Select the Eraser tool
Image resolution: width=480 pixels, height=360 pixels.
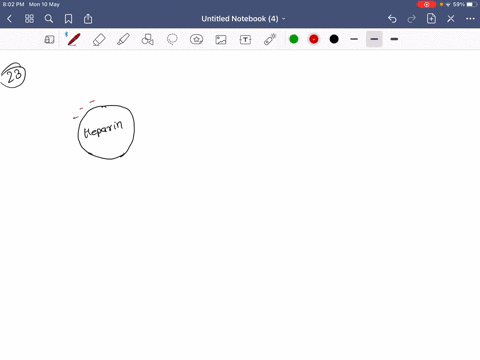[x=99, y=40]
